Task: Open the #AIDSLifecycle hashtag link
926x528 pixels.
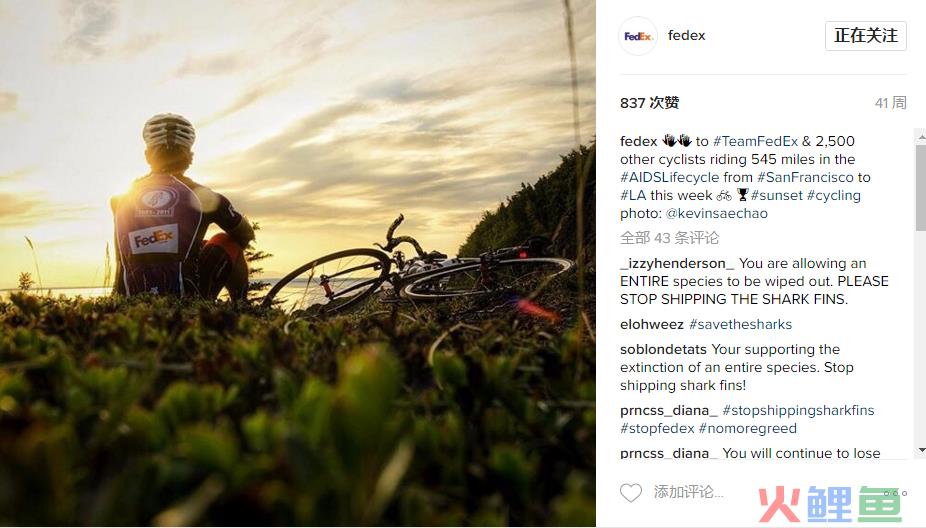Action: 670,177
